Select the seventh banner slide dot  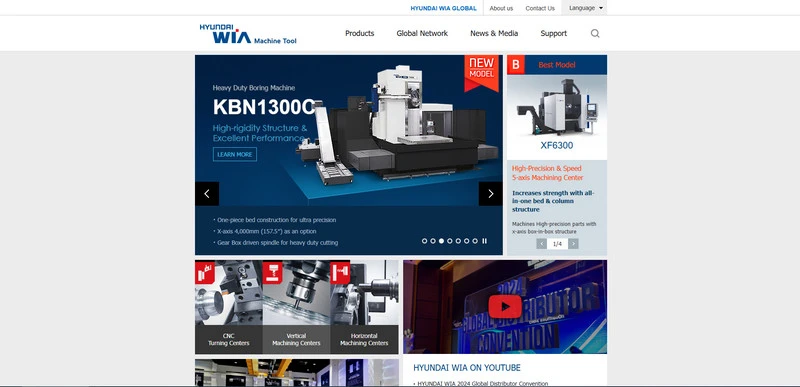475,241
